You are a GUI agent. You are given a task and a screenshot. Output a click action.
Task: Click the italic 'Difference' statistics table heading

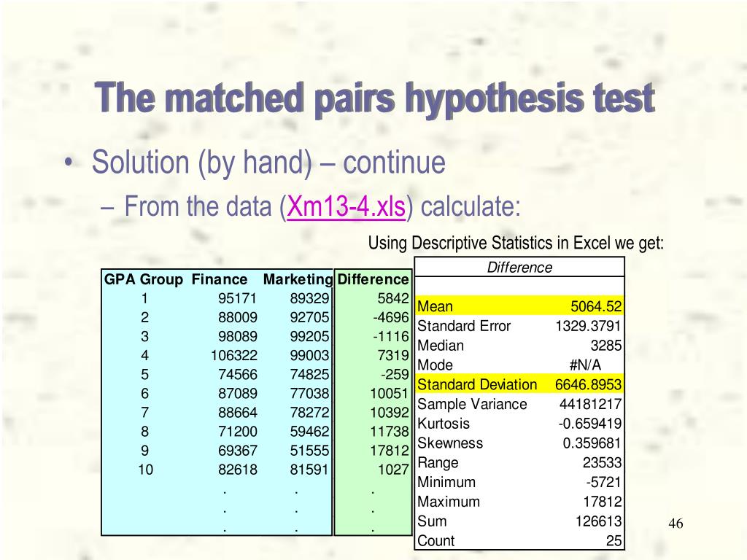click(x=519, y=268)
